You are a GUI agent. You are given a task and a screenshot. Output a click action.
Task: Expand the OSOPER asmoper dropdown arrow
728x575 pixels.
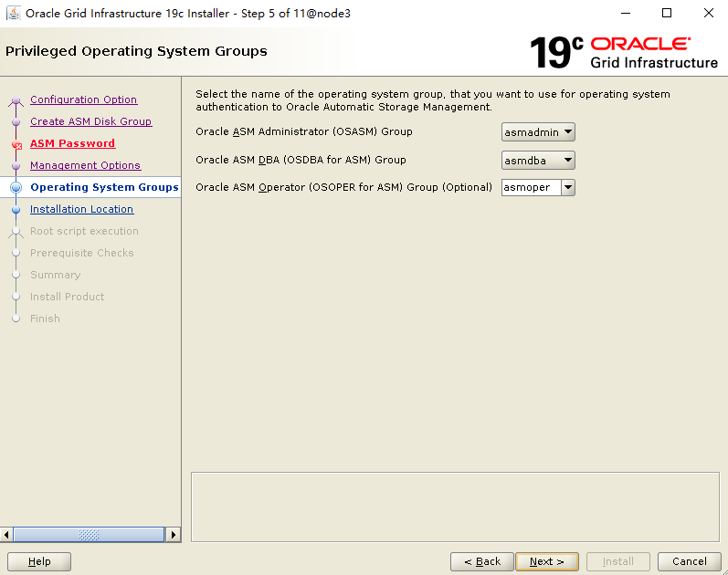568,187
